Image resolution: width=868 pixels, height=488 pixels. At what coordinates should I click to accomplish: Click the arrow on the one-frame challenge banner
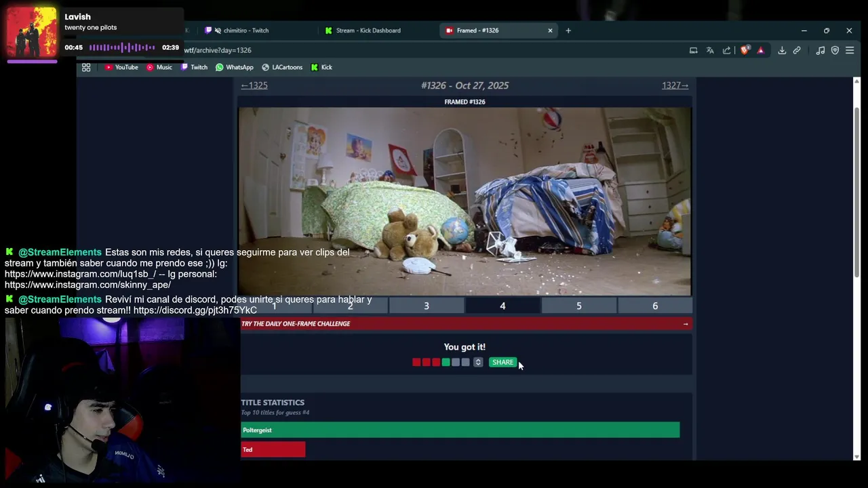[686, 324]
